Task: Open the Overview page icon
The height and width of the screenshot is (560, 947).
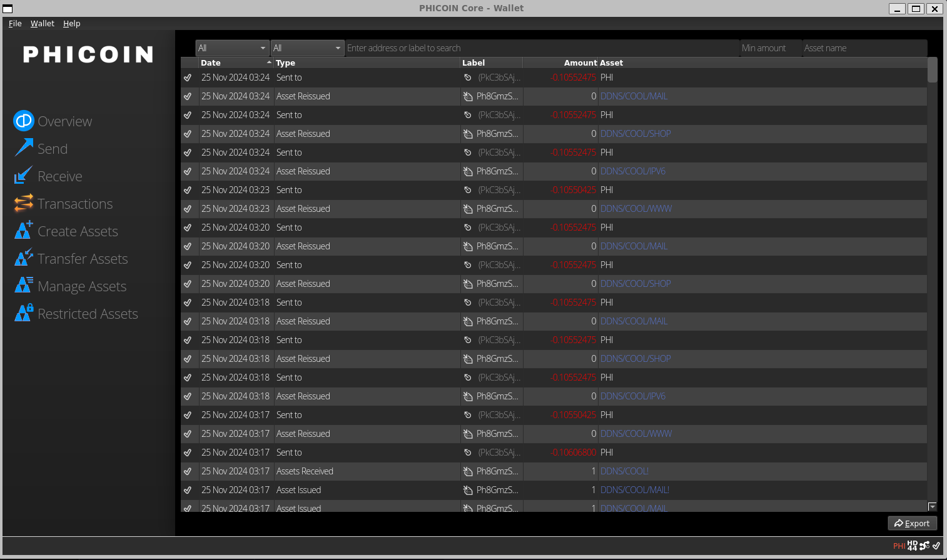Action: [24, 121]
